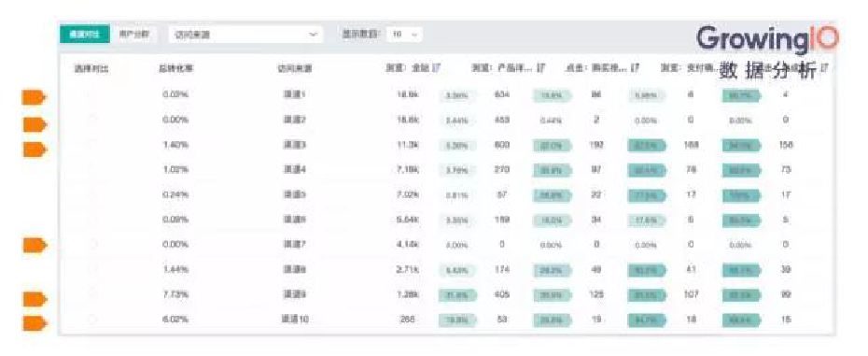868x356 pixels.
Task: Select the 渠道10 source name
Action: tap(295, 320)
